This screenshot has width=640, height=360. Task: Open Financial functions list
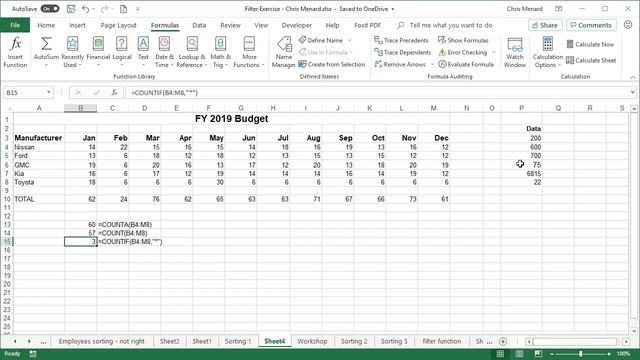click(x=98, y=52)
